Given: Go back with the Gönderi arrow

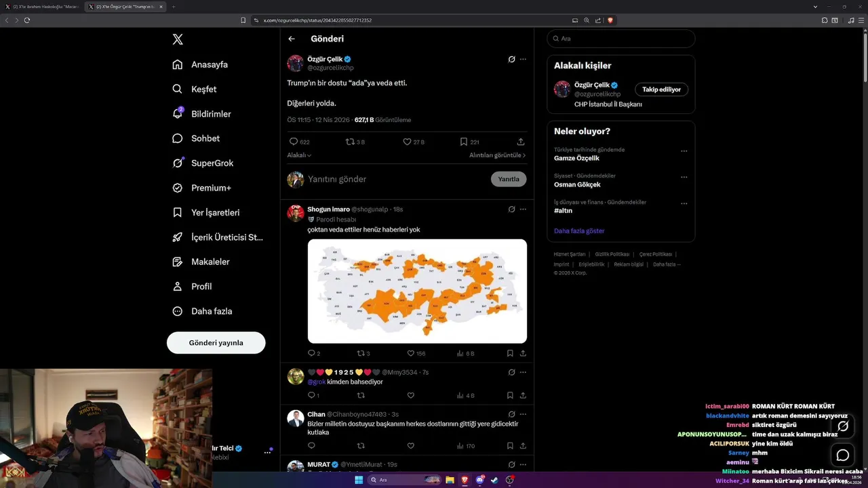Looking at the screenshot, I should (292, 39).
